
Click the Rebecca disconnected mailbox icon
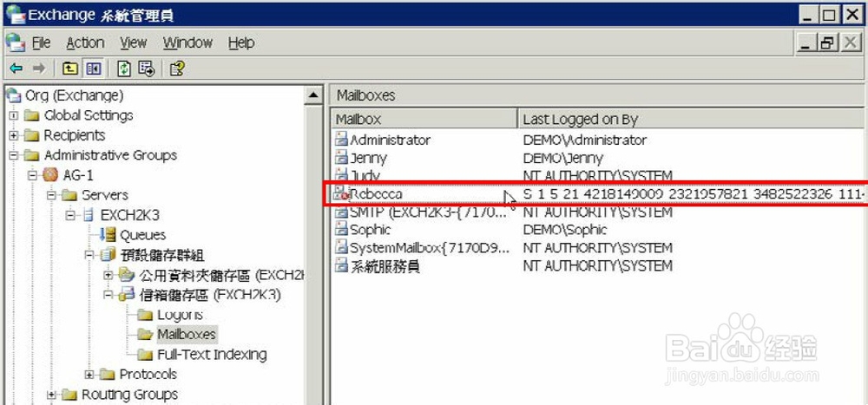coord(342,193)
